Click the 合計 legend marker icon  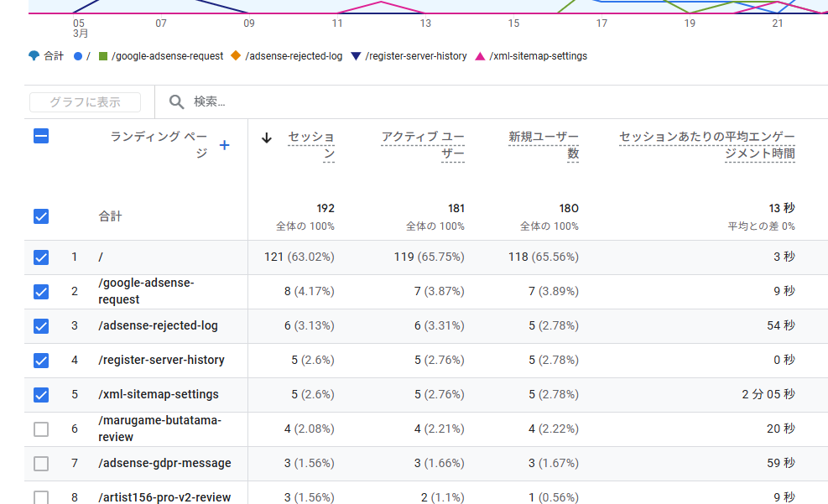tap(34, 56)
